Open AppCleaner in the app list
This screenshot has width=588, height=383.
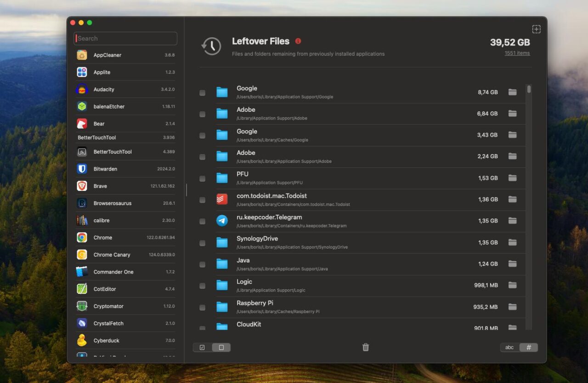tap(125, 55)
